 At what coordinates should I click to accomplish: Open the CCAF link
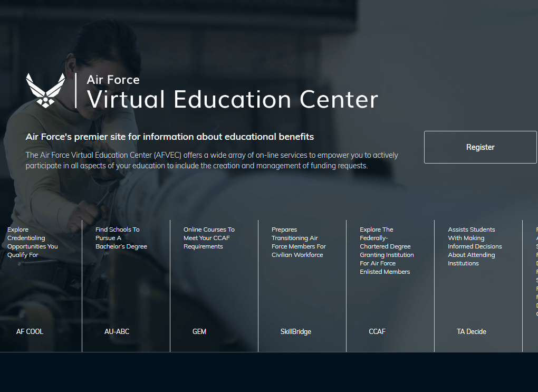point(377,331)
